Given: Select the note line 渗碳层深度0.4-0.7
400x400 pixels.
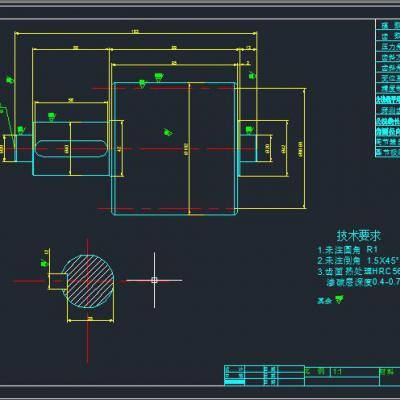Looking at the screenshot, I should click(363, 282).
